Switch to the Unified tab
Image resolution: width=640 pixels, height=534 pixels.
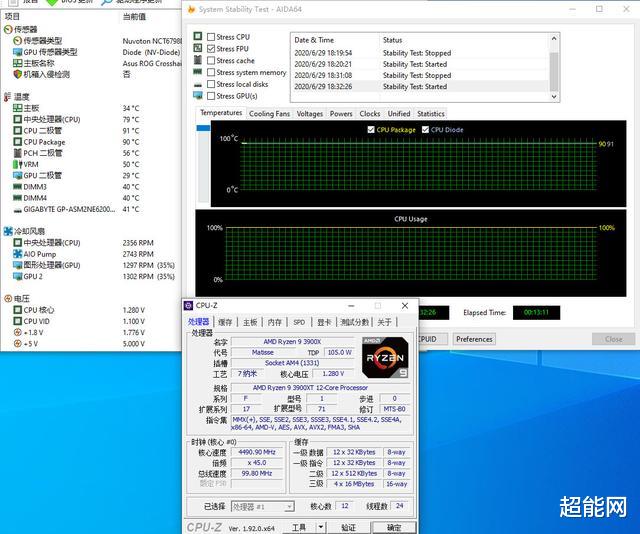(399, 114)
